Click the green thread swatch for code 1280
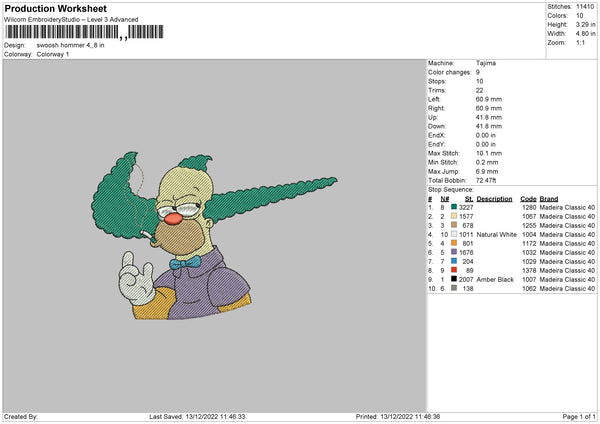The width and height of the screenshot is (600, 424). [454, 207]
